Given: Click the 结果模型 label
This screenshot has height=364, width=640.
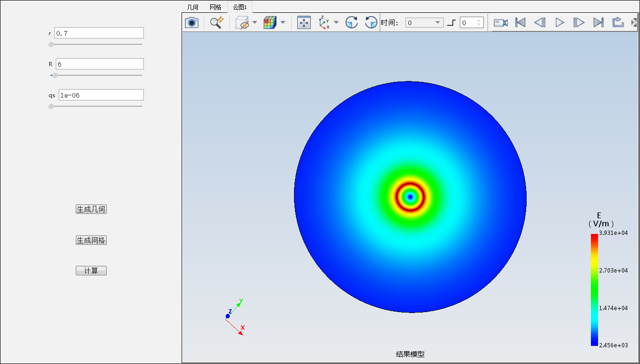Looking at the screenshot, I should [x=410, y=354].
